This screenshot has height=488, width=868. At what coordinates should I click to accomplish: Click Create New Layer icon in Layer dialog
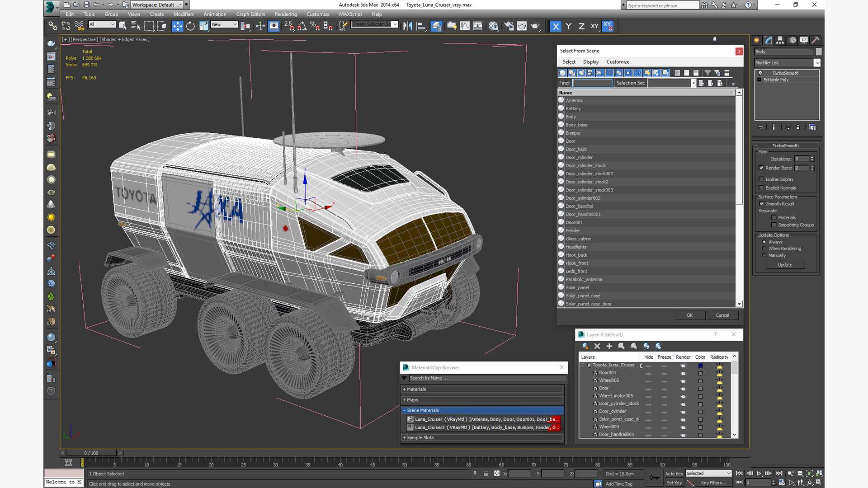[585, 346]
